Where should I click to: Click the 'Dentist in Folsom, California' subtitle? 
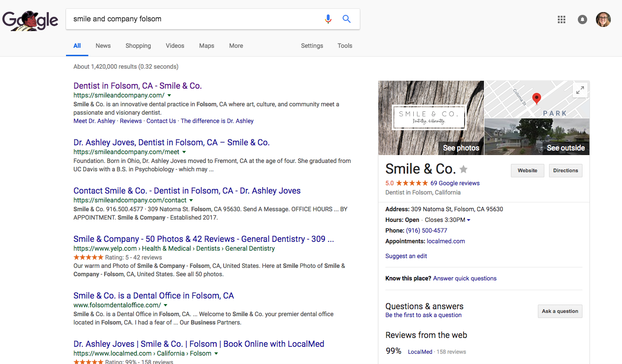click(423, 193)
